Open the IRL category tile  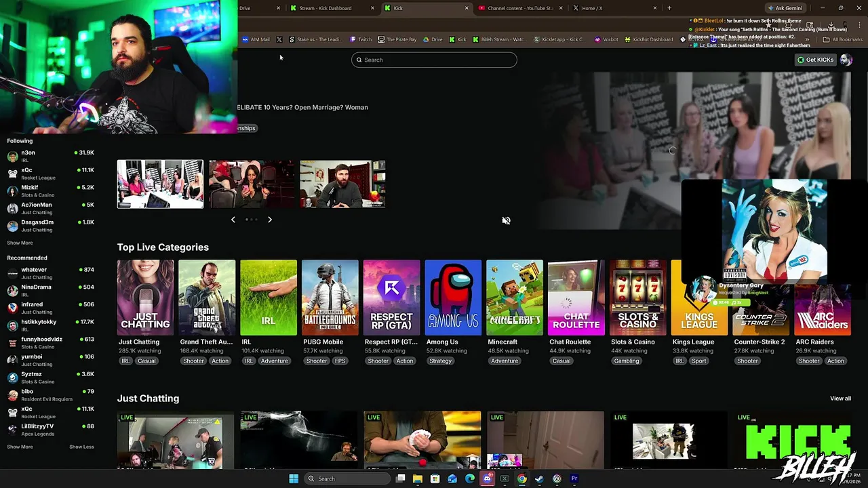coord(269,298)
